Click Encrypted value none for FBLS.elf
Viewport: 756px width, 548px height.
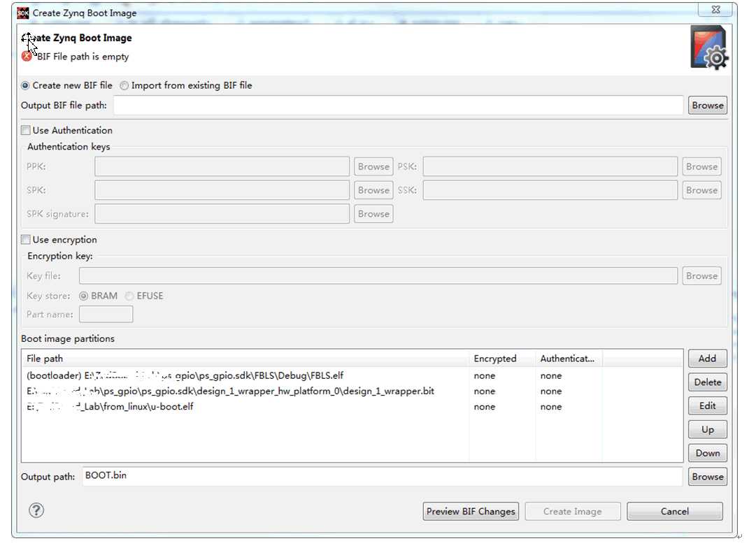pos(485,375)
